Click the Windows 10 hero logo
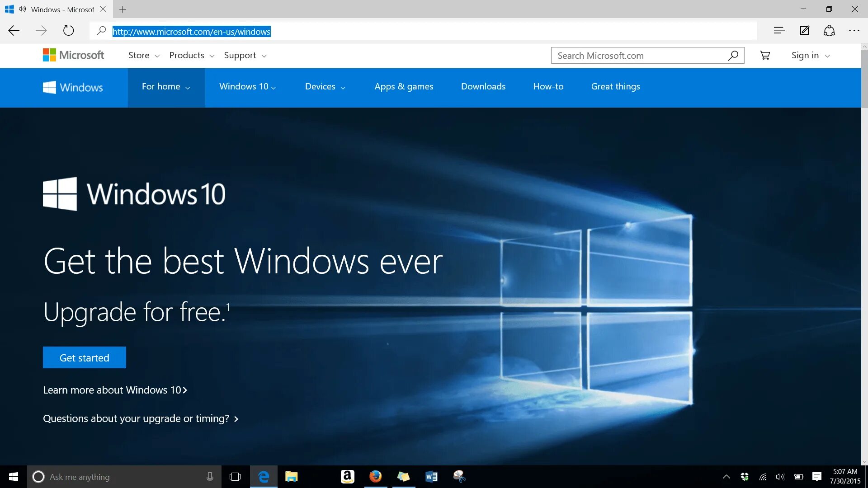The image size is (868, 488). point(134,194)
